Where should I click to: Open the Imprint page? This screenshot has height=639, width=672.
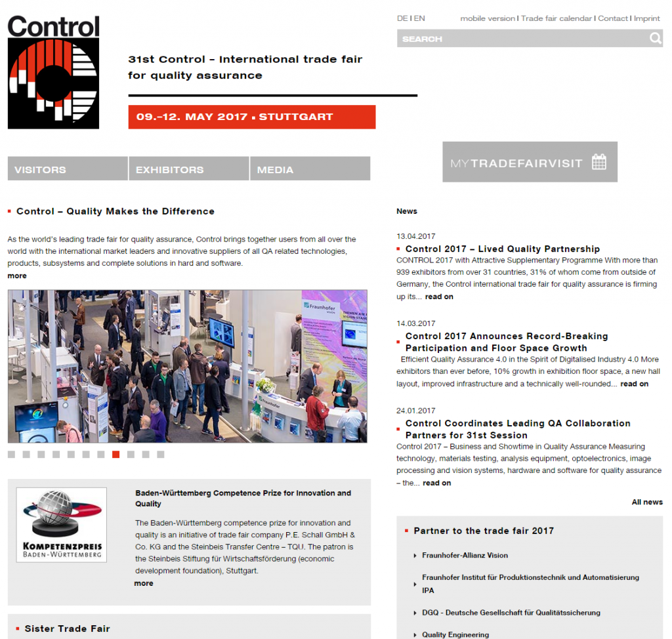(x=646, y=18)
